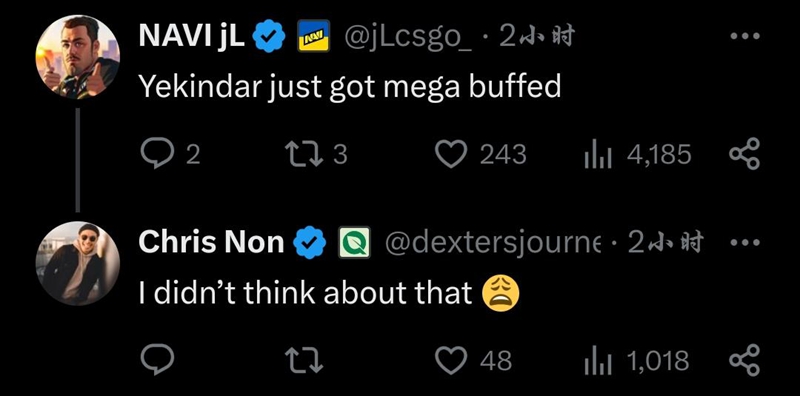Viewport: 800px width, 396px height.
Task: Reply to Chris Non's tweet
Action: point(157,360)
